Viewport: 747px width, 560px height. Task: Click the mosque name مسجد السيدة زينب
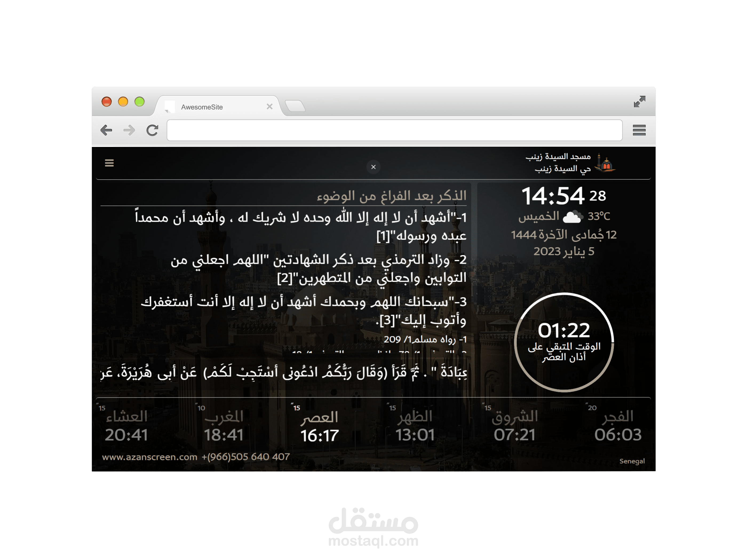[558, 157]
